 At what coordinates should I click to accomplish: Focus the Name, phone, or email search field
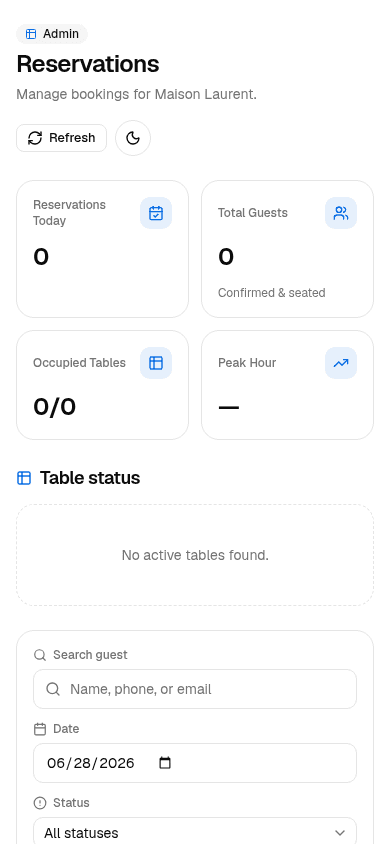(x=195, y=689)
